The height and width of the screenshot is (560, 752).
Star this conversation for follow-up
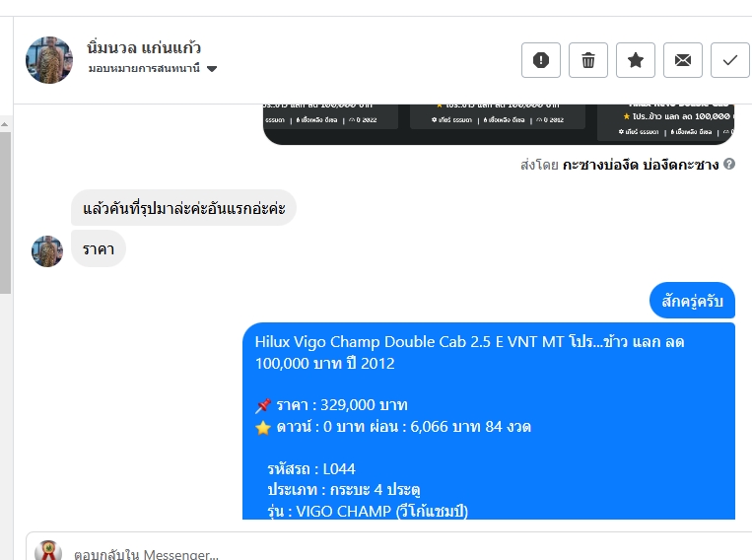pyautogui.click(x=636, y=60)
